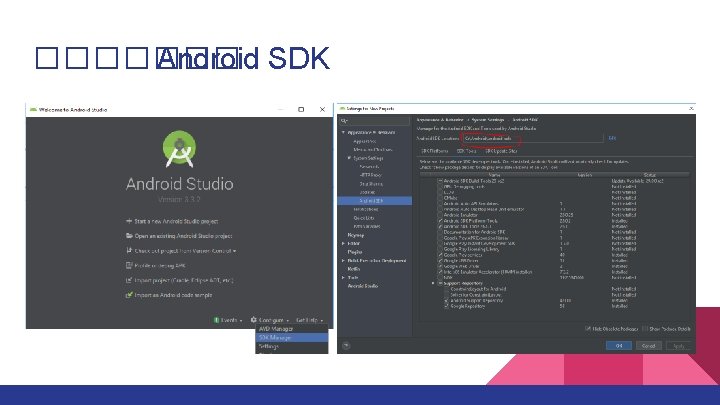The width and height of the screenshot is (720, 405).
Task: Toggle Hide Obsolete Packages checkbox
Action: (x=588, y=329)
